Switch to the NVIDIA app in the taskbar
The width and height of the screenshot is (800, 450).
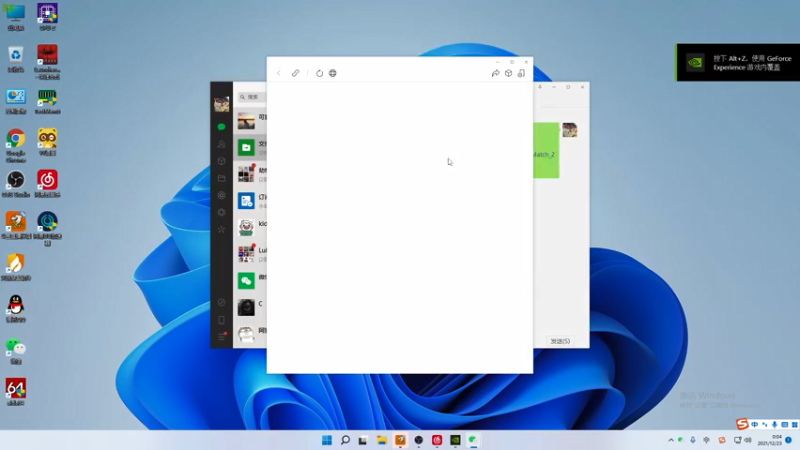[x=455, y=440]
